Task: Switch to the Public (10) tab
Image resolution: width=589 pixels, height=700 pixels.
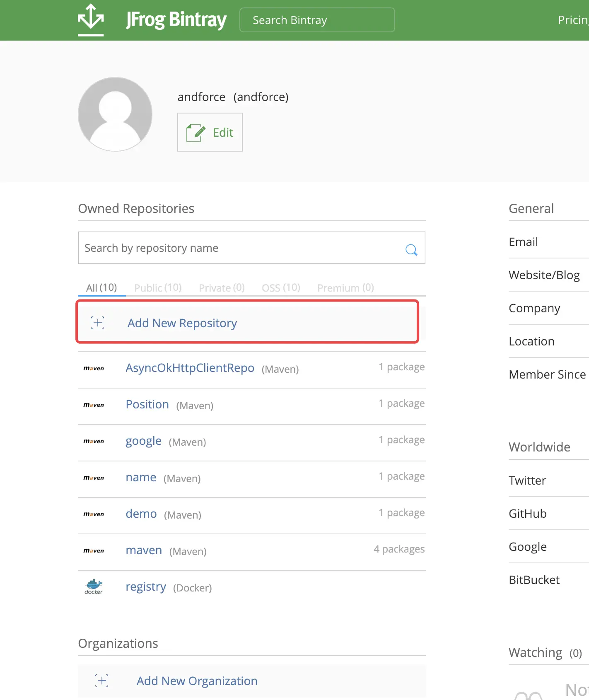Action: (158, 287)
